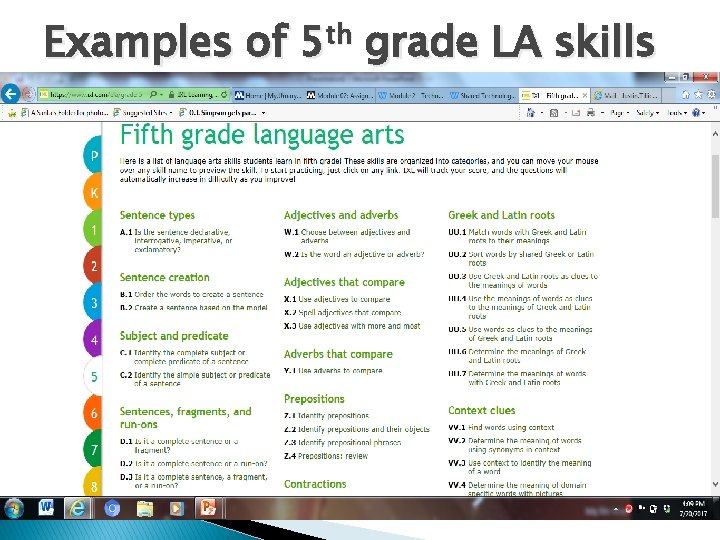Screen dimensions: 720x540
Task: Click the Help question mark icon
Action: (x=696, y=112)
